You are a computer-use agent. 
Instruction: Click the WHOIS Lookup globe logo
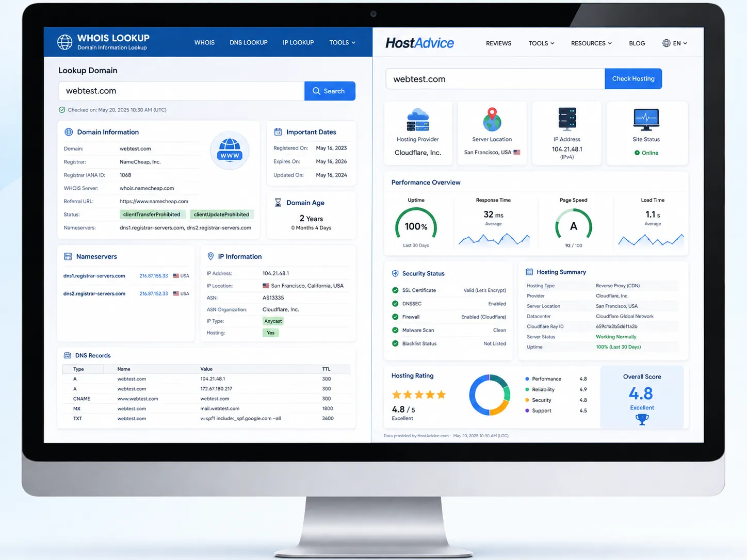64,42
